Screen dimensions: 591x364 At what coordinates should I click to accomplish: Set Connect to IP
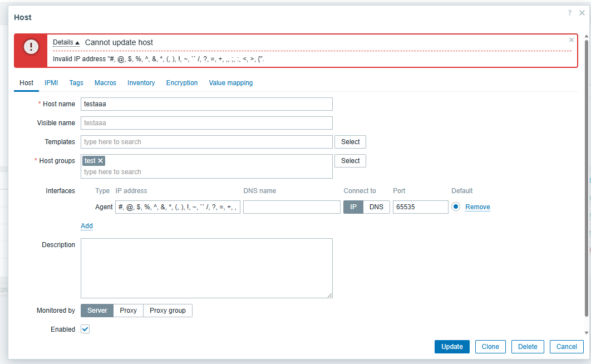353,207
